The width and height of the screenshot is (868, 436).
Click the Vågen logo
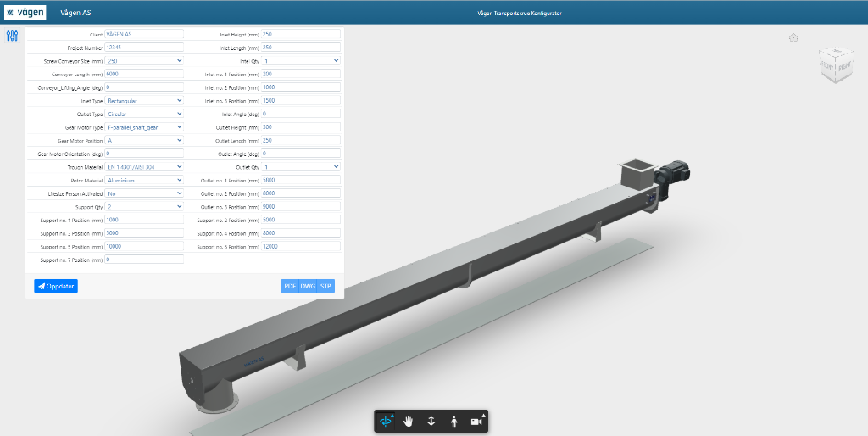tap(25, 12)
